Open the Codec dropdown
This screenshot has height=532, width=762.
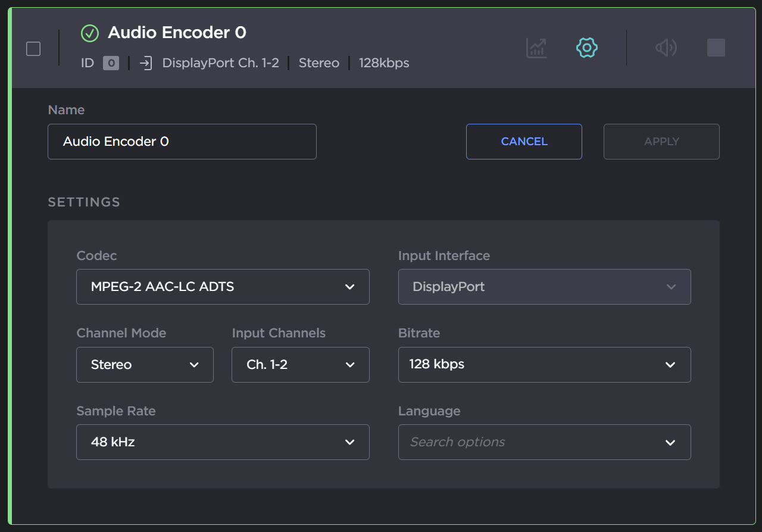(x=223, y=287)
